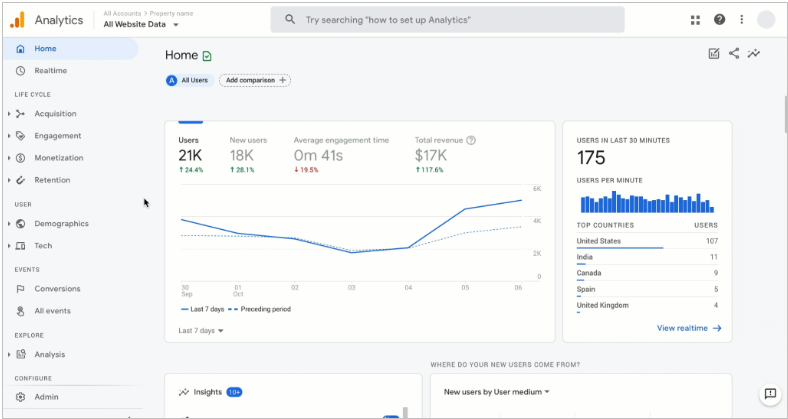Click the Acquisition icon in sidebar
Image resolution: width=788 pixels, height=419 pixels.
click(20, 114)
